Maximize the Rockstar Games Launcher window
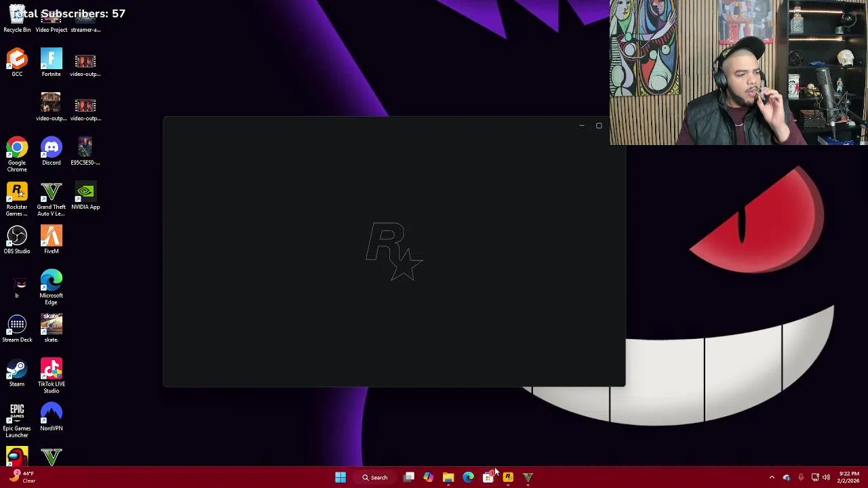868x488 pixels. [x=599, y=125]
